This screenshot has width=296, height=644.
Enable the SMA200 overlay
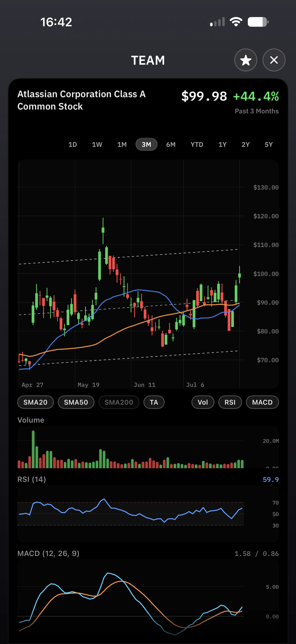pos(119,402)
